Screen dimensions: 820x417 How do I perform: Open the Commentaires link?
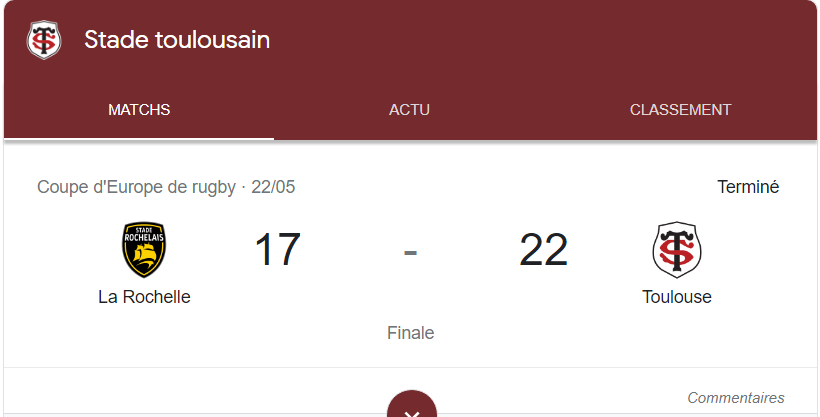point(736,398)
